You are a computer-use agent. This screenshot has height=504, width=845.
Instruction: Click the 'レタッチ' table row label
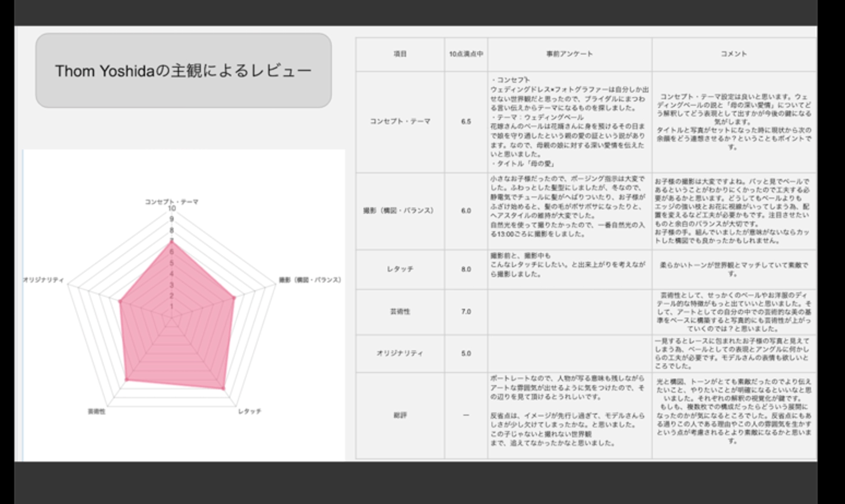(400, 269)
